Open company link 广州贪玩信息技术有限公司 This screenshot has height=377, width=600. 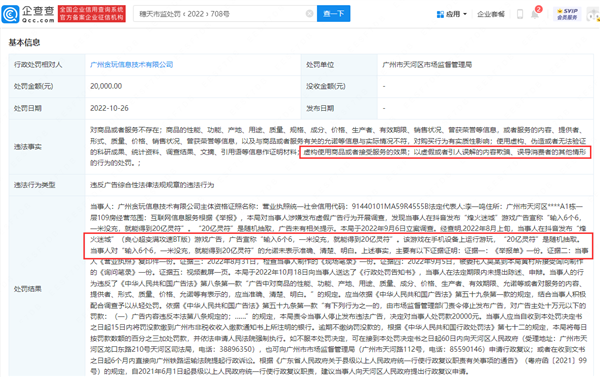coord(132,65)
